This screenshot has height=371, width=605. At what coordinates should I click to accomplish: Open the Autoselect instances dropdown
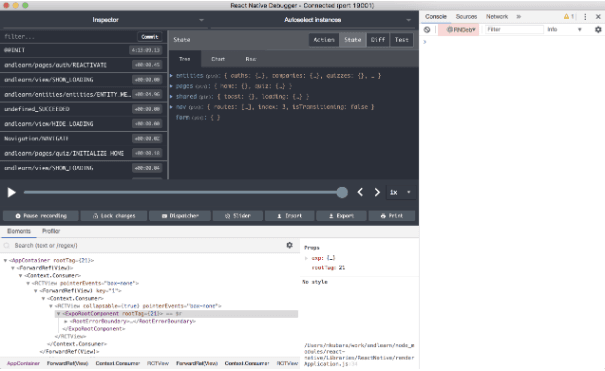313,20
